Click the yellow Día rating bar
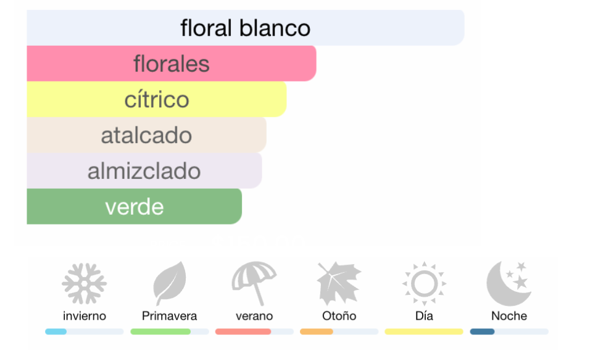 tap(424, 332)
